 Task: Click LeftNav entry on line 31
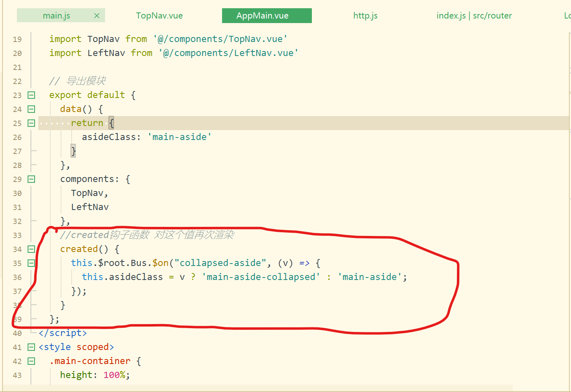tap(90, 207)
